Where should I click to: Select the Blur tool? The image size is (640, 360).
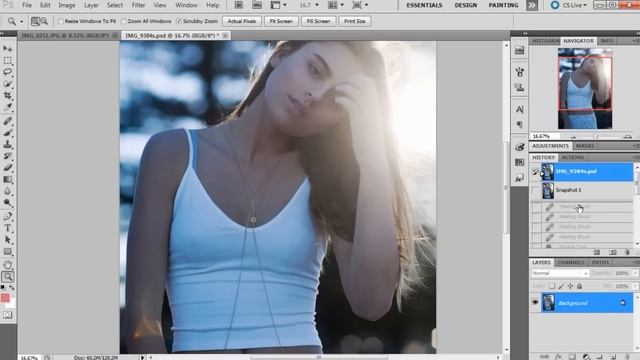coord(8,191)
